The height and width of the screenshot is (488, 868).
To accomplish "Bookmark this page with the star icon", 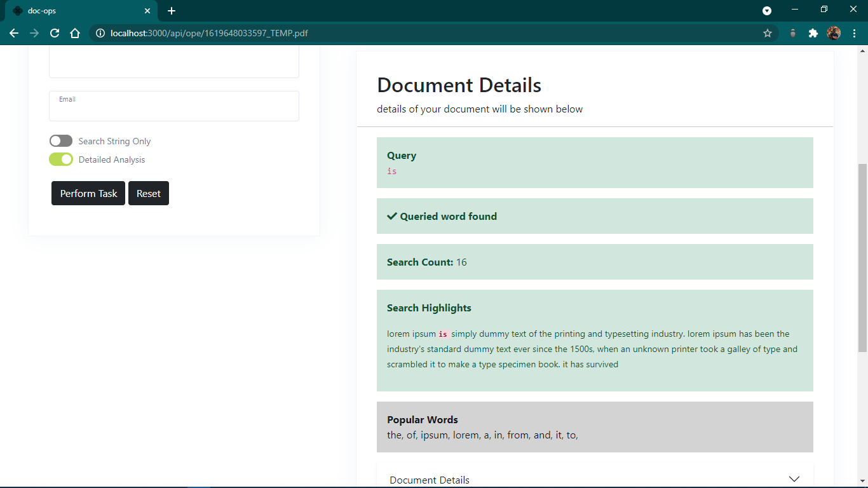I will pyautogui.click(x=768, y=33).
